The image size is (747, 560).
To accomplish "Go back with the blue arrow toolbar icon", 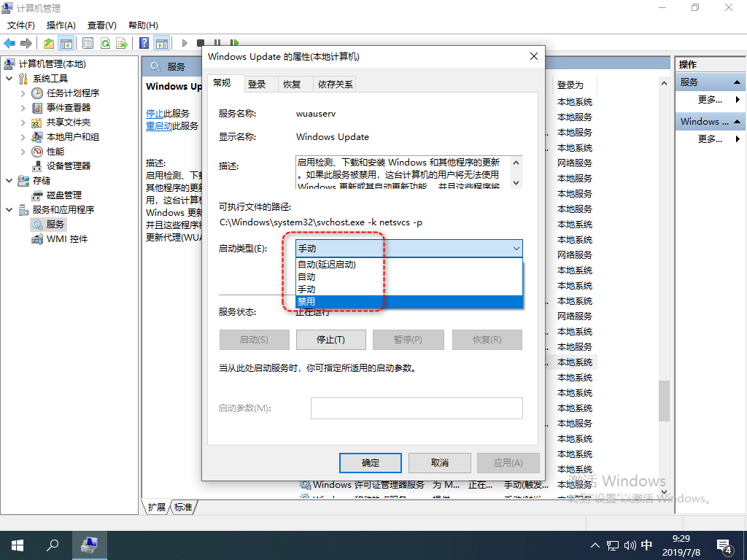I will pyautogui.click(x=9, y=43).
